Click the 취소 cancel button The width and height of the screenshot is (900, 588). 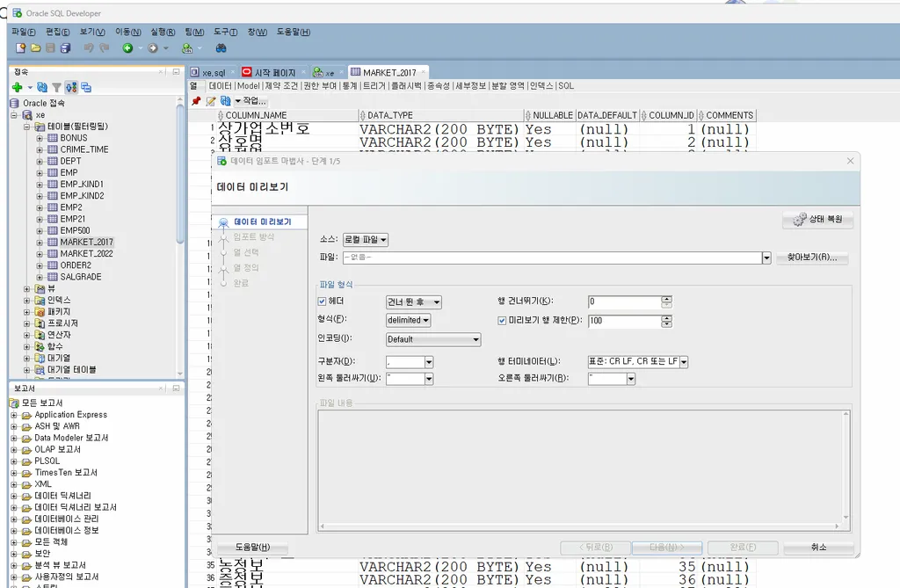818,548
